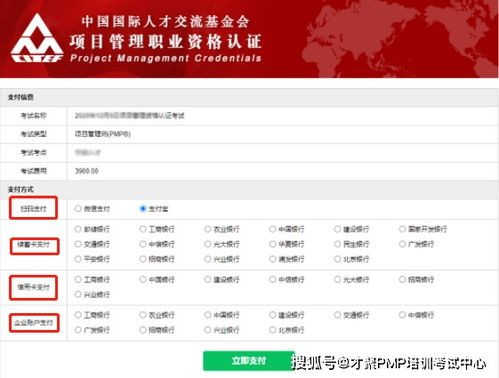Click the 项目管理职业资格认证 banner title
Image resolution: width=499 pixels, height=378 pixels.
point(166,42)
